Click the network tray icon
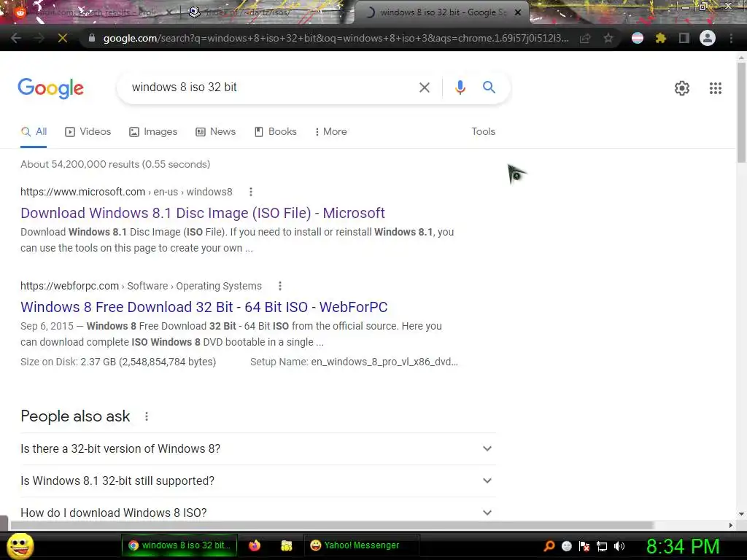 click(602, 547)
